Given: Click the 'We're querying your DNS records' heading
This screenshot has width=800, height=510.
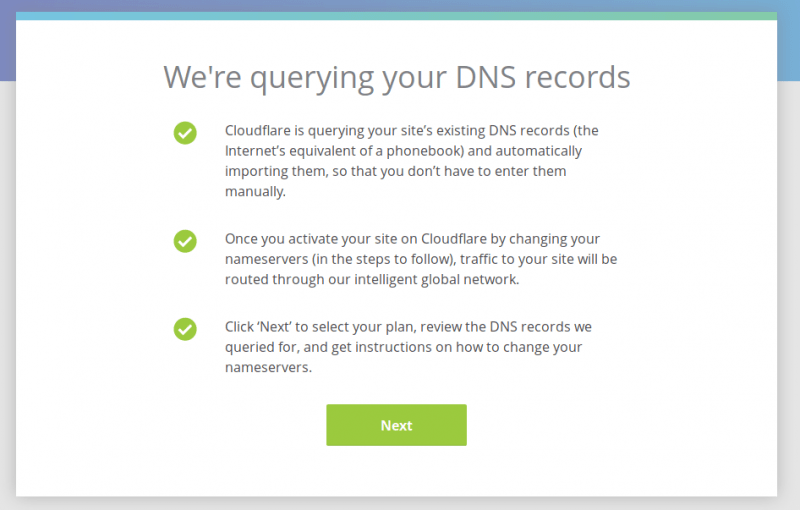Looking at the screenshot, I should coord(397,78).
